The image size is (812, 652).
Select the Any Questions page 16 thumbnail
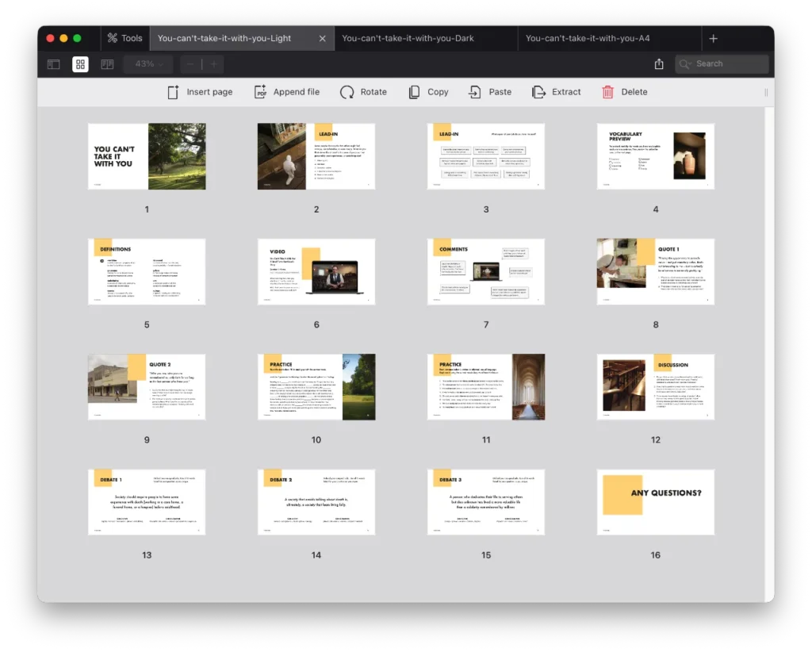pyautogui.click(x=655, y=502)
